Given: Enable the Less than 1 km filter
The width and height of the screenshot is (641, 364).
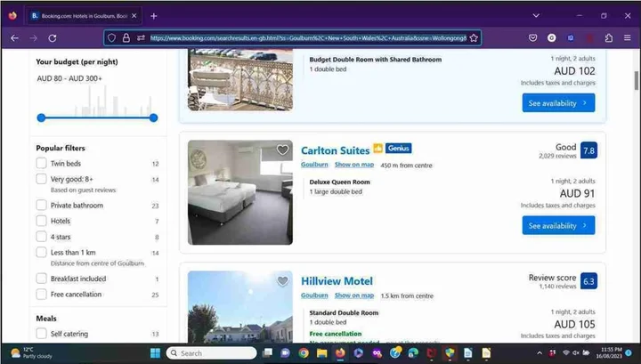Looking at the screenshot, I should 41,252.
